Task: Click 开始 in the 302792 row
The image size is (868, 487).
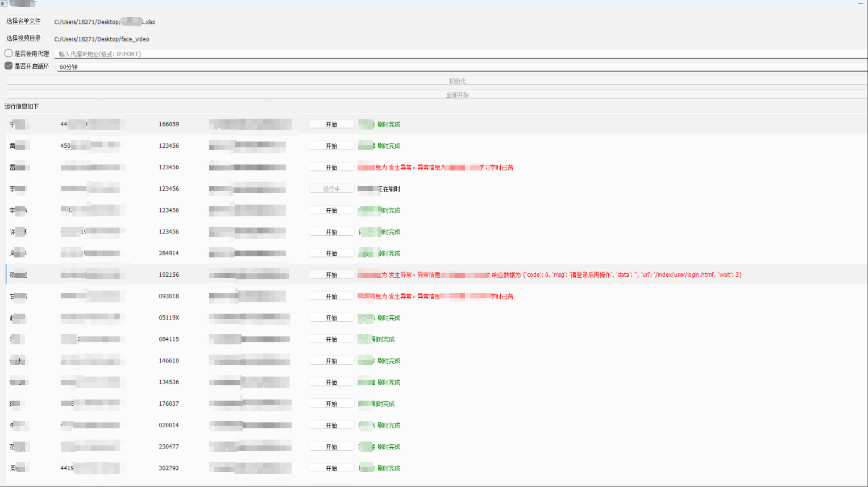Action: [x=331, y=468]
